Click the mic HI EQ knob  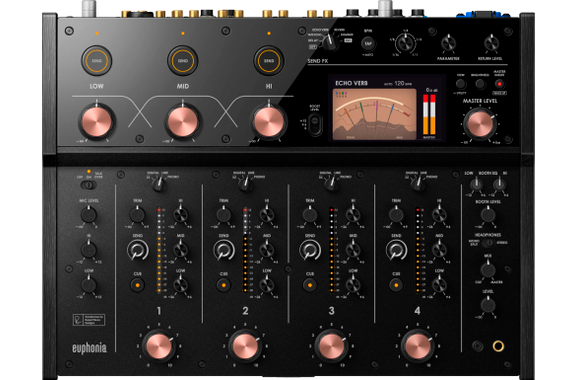click(89, 250)
